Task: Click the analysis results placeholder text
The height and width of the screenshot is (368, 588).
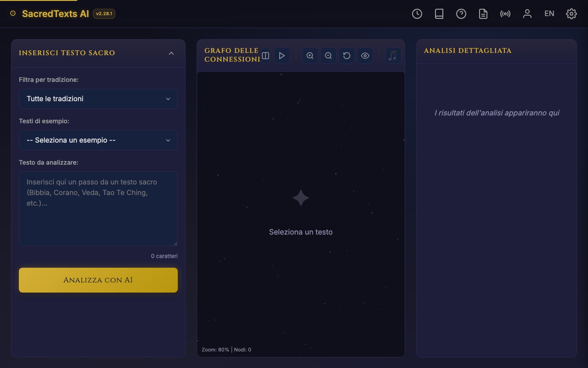Action: coord(497,113)
